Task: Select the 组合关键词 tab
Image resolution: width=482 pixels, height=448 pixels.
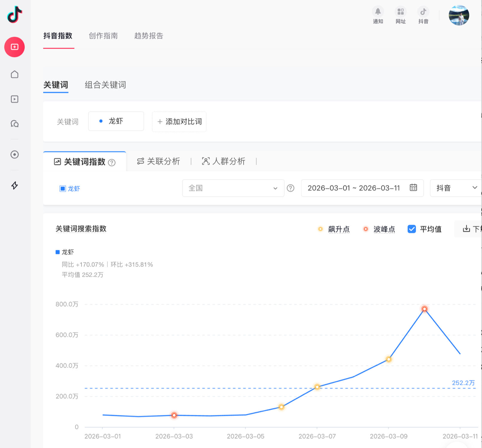Action: tap(105, 85)
